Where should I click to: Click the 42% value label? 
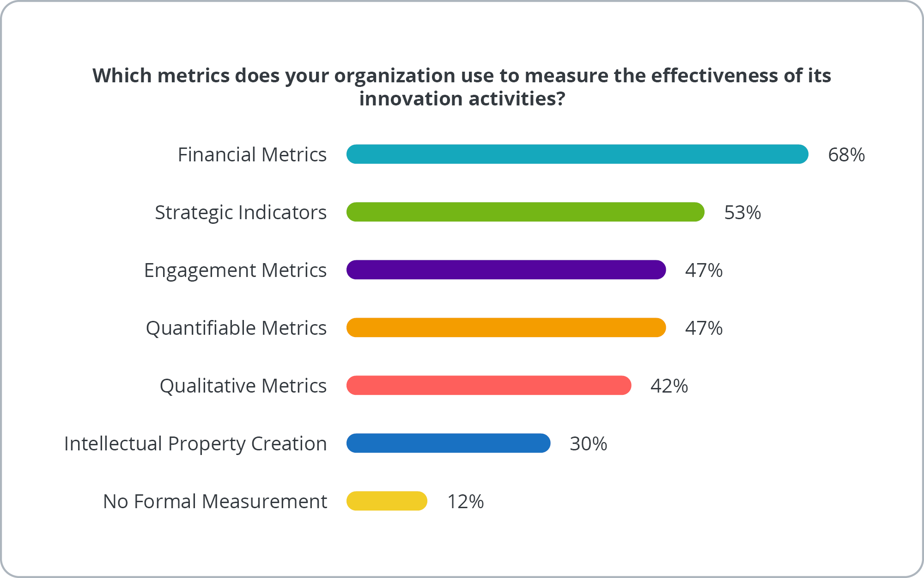coord(669,386)
